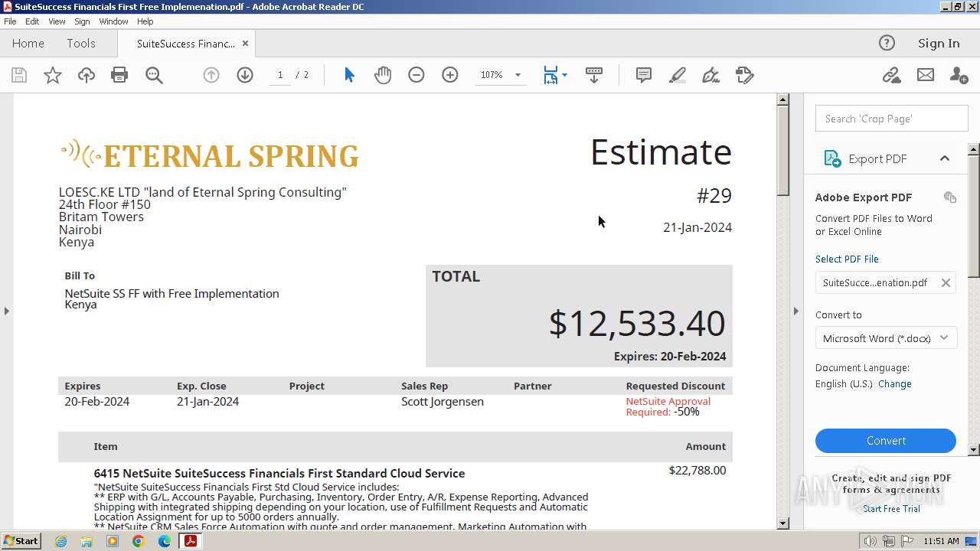
Task: Go to next page arrow
Action: (245, 75)
